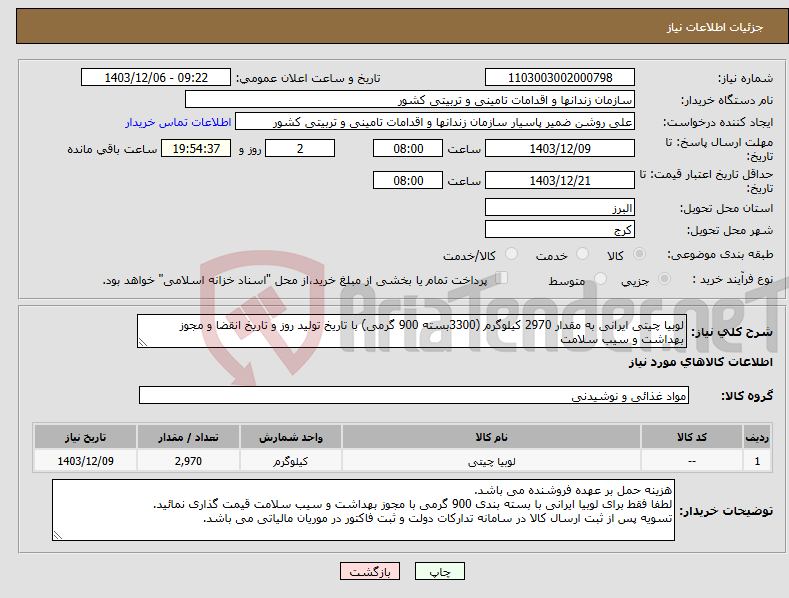Click the announcement date field 1403/12/06 - 09:22
The width and height of the screenshot is (789, 598).
coord(156,78)
